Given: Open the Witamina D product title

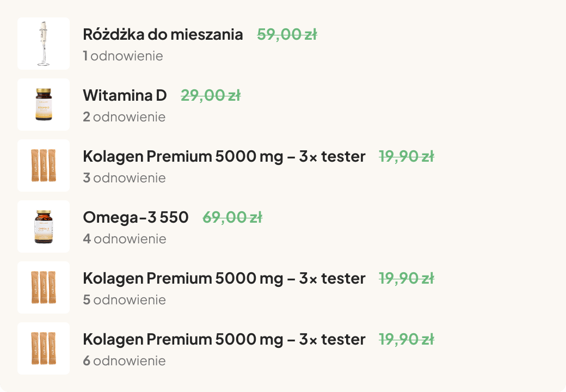Looking at the screenshot, I should click(125, 96).
